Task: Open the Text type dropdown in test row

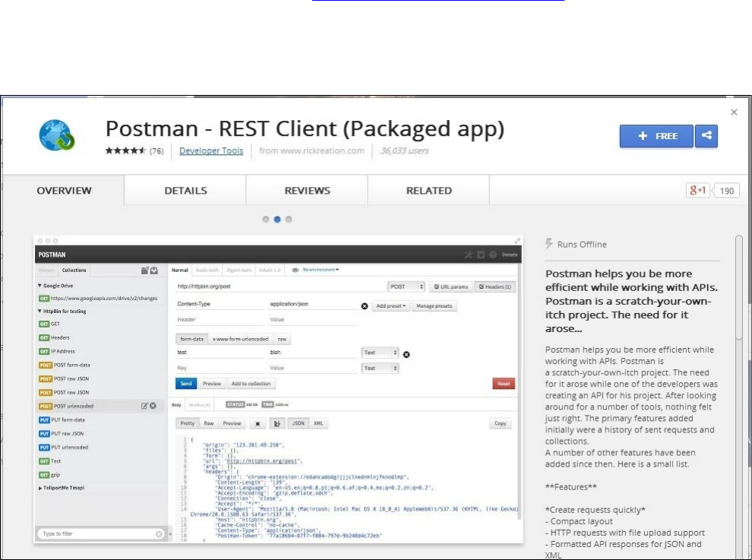Action: [380, 353]
